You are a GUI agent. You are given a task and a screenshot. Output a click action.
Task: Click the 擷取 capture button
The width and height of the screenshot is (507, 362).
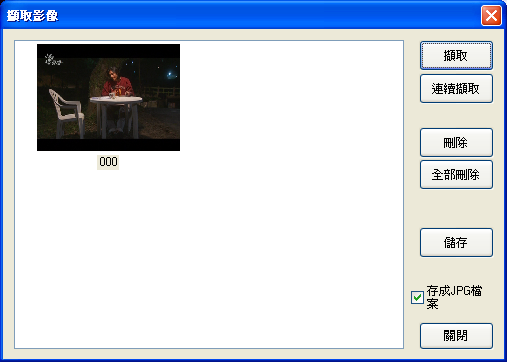456,55
